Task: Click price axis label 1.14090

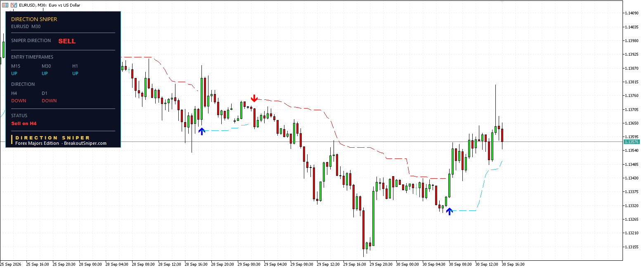Action: pyautogui.click(x=632, y=13)
